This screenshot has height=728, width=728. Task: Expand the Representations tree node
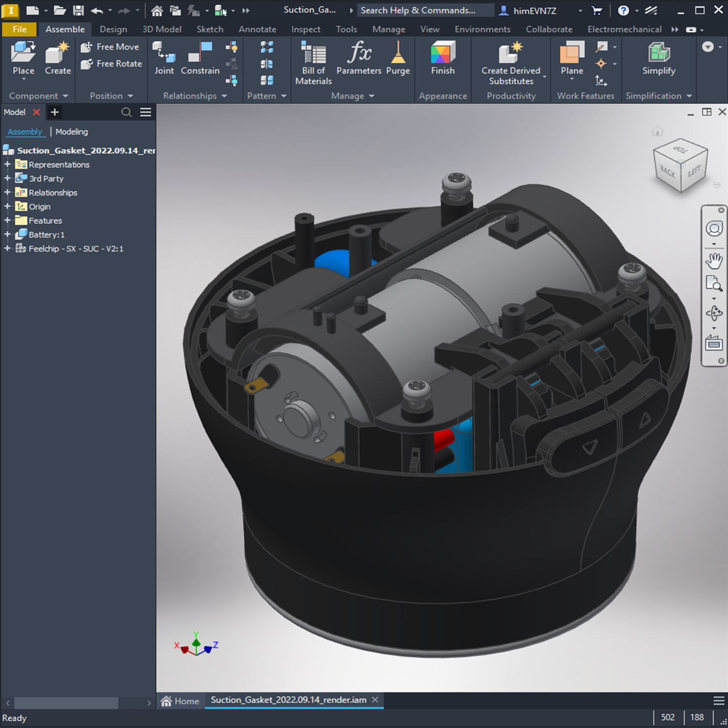[7, 165]
